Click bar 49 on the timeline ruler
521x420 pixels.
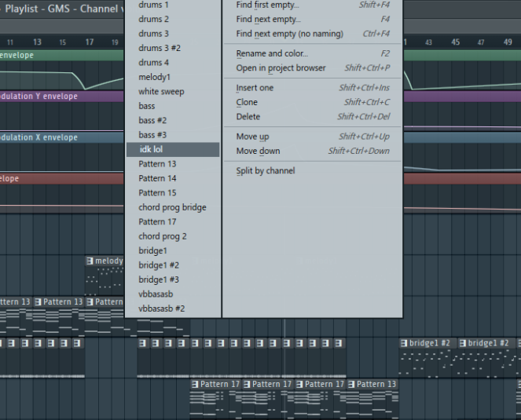point(508,42)
